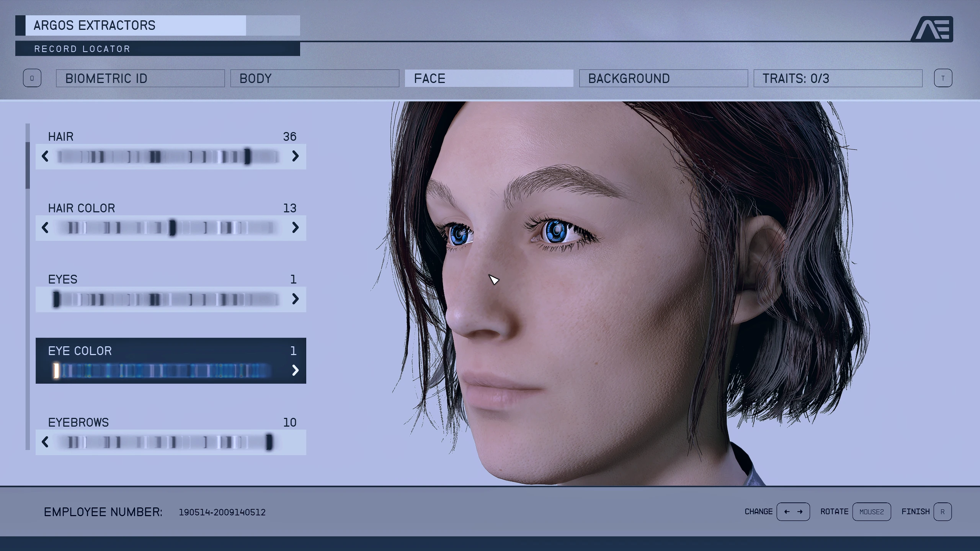This screenshot has height=551, width=980.
Task: Advance Eye Color with right chevron
Action: [x=295, y=370]
